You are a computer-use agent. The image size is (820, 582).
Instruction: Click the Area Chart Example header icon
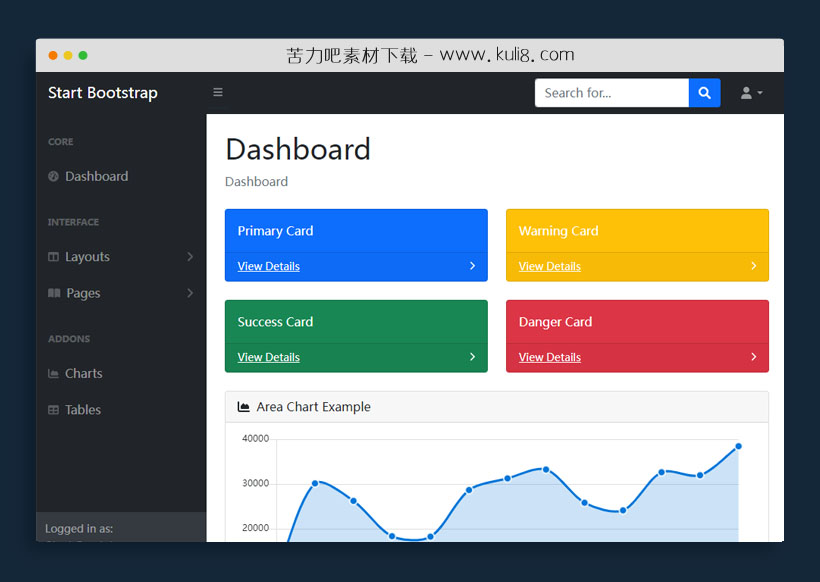243,407
